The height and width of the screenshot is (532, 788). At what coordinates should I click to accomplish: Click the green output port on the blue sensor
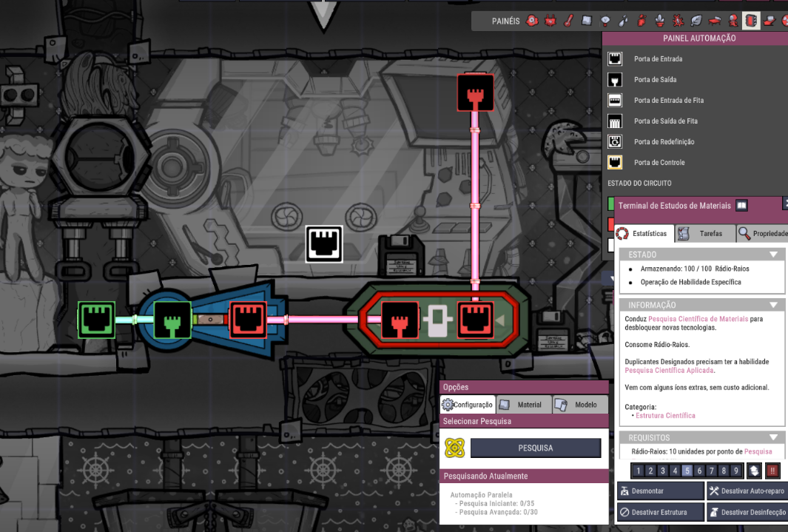(x=172, y=320)
